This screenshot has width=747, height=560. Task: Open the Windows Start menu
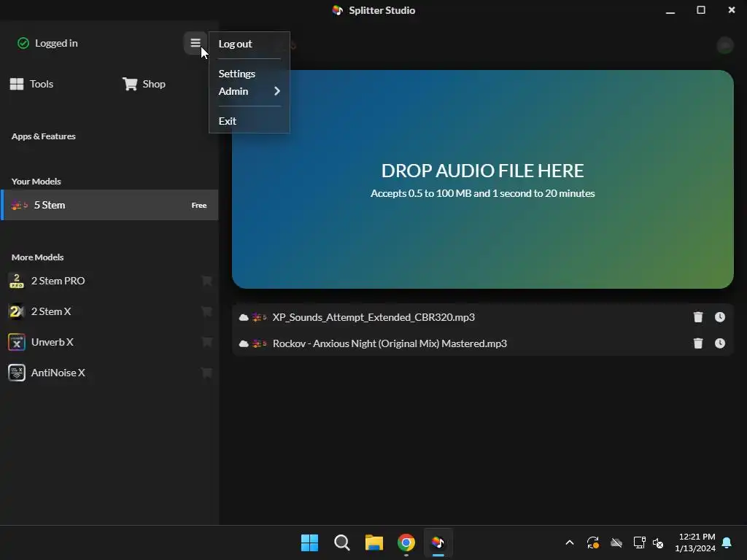click(309, 542)
